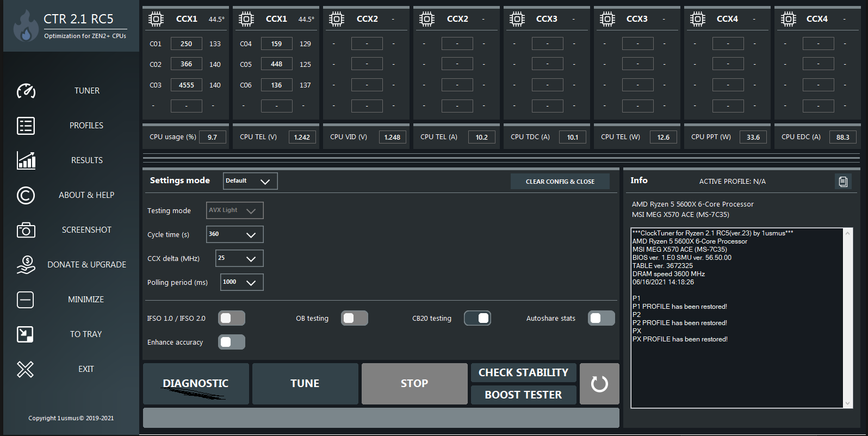The width and height of the screenshot is (868, 436).
Task: Expand the Cycle time dropdown
Action: coord(235,234)
